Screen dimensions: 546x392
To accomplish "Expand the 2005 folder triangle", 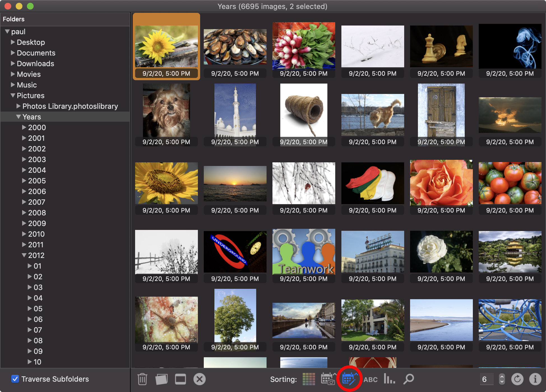I will [24, 181].
